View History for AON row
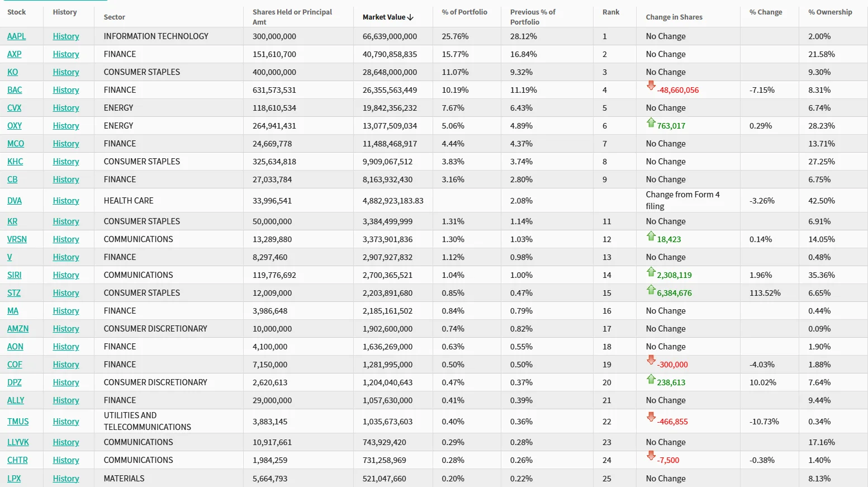 pyautogui.click(x=66, y=347)
